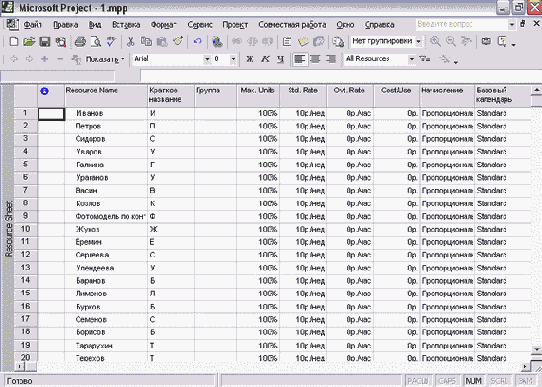Click the go to selected task icon
This screenshot has height=387, width=542.
(x=466, y=42)
